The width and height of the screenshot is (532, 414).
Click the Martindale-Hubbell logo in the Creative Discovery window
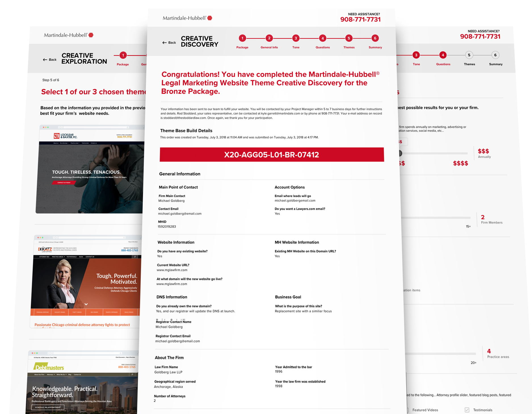[x=188, y=18]
